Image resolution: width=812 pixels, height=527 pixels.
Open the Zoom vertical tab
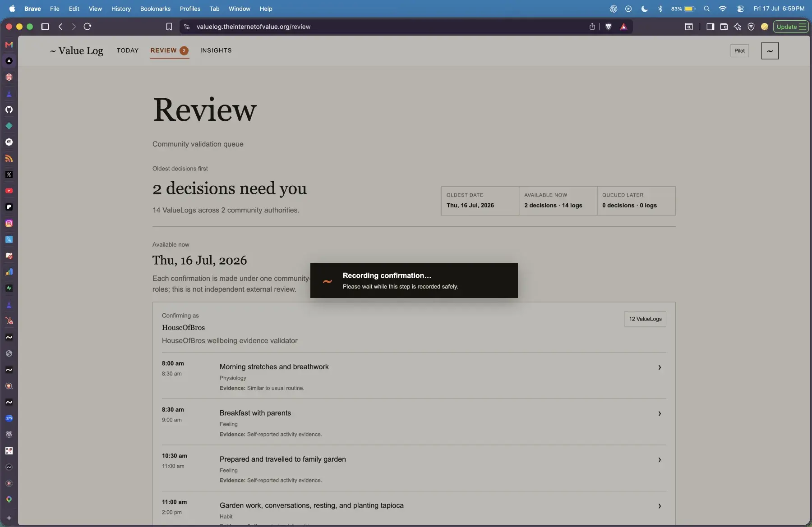[x=9, y=418]
